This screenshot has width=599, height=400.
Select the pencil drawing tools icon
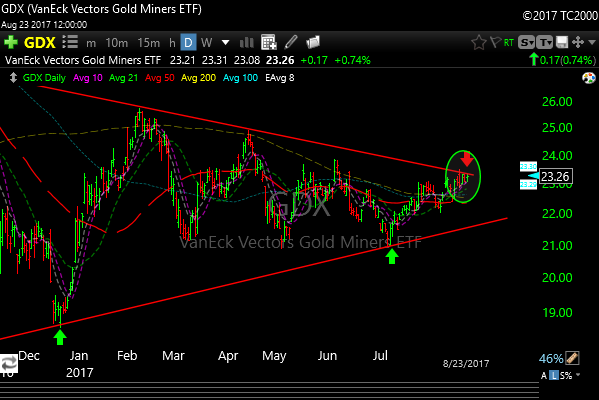point(291,42)
